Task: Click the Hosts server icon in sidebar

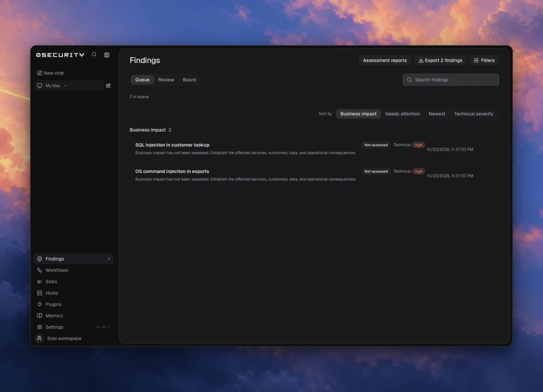Action: (40, 293)
